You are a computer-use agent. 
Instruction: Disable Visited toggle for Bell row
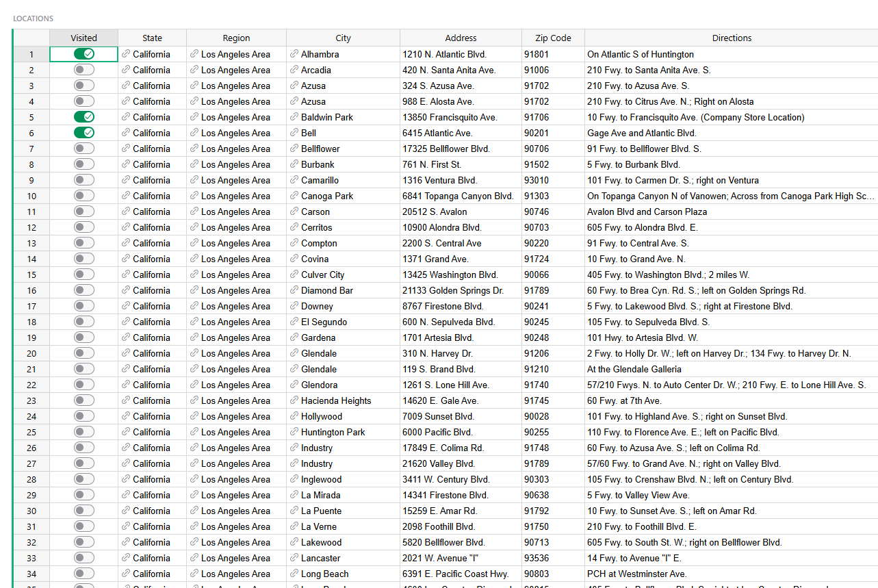coord(84,133)
